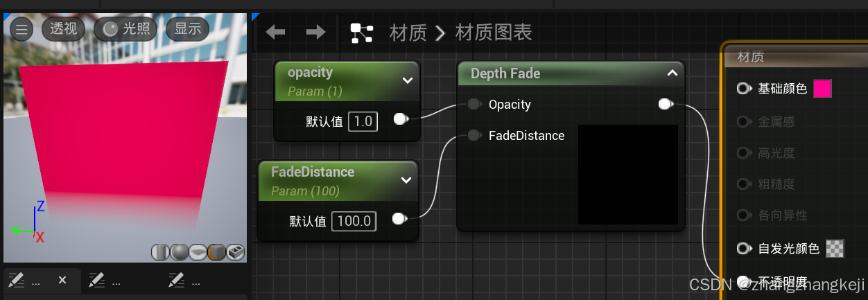Image resolution: width=868 pixels, height=300 pixels.
Task: Select the Depth Fade node header
Action: [x=571, y=73]
